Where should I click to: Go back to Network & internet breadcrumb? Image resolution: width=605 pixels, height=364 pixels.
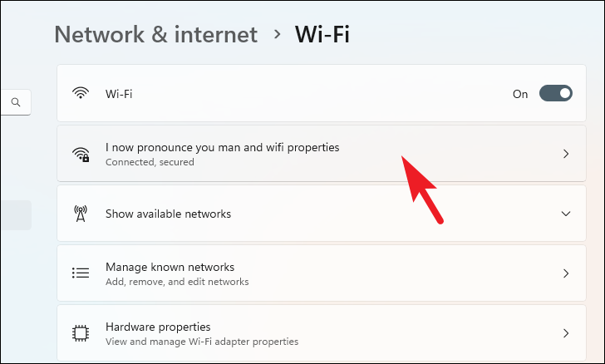(156, 35)
